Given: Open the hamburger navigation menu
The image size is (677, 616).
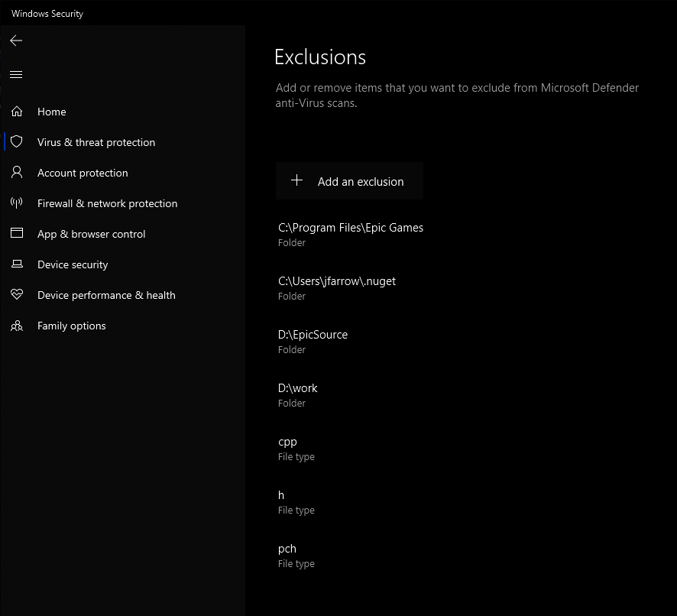Looking at the screenshot, I should [16, 74].
